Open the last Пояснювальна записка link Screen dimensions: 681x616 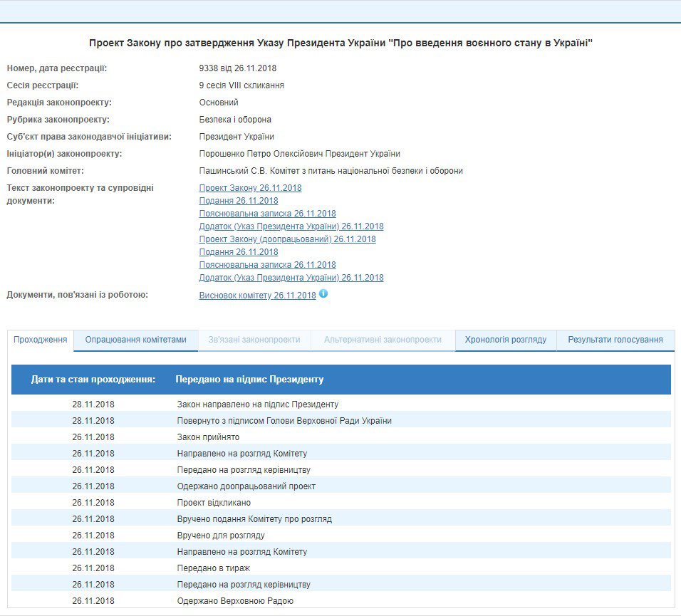(x=267, y=265)
